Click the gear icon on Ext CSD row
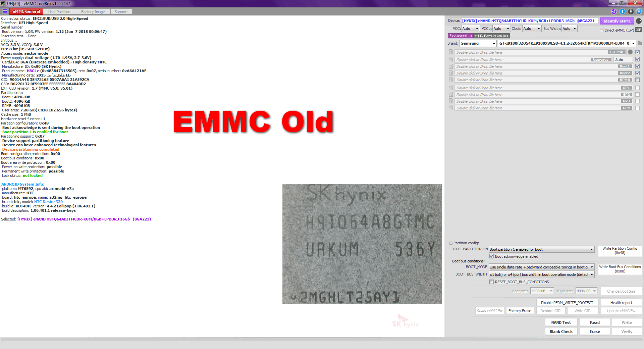644x349 pixels. point(630,52)
